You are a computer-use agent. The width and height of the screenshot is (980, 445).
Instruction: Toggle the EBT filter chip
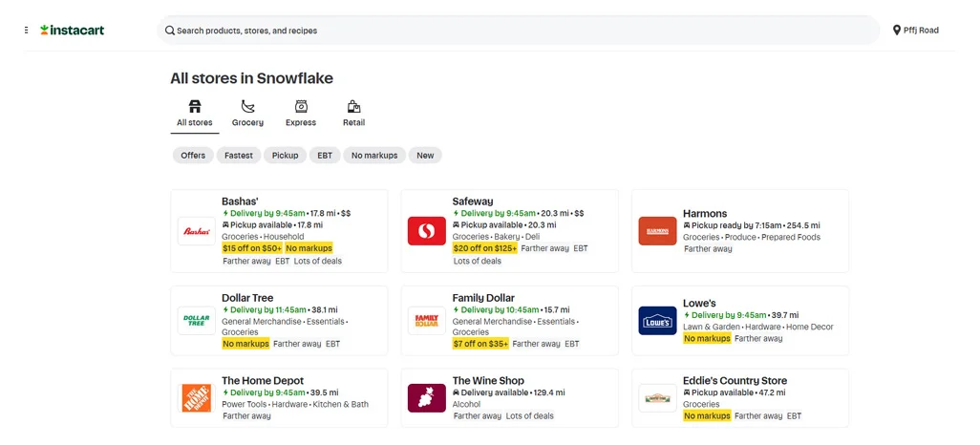pyautogui.click(x=325, y=155)
